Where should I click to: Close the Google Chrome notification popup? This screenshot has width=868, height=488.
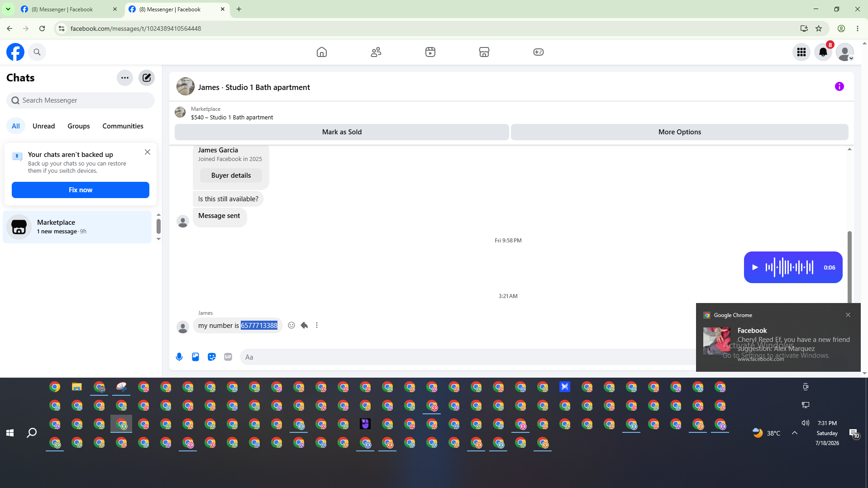coord(848,315)
